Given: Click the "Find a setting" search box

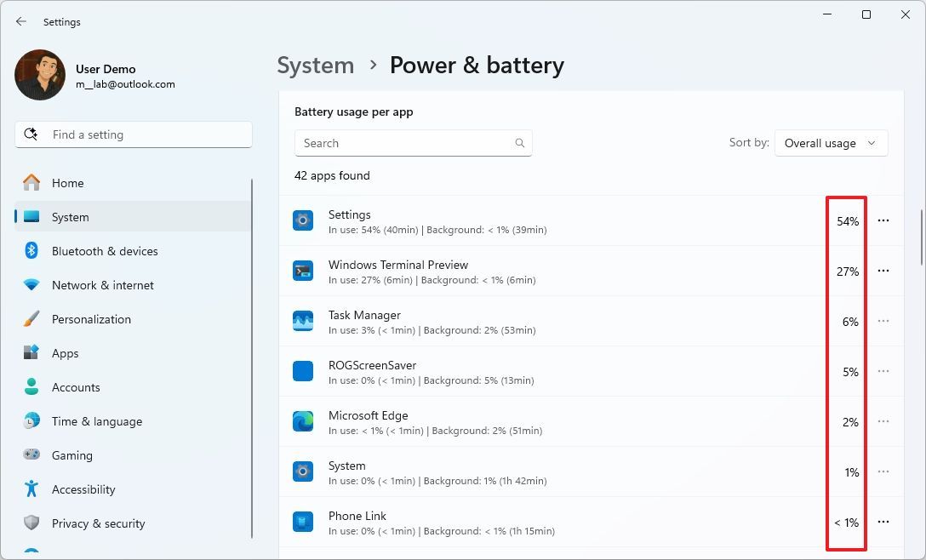Looking at the screenshot, I should tap(133, 134).
